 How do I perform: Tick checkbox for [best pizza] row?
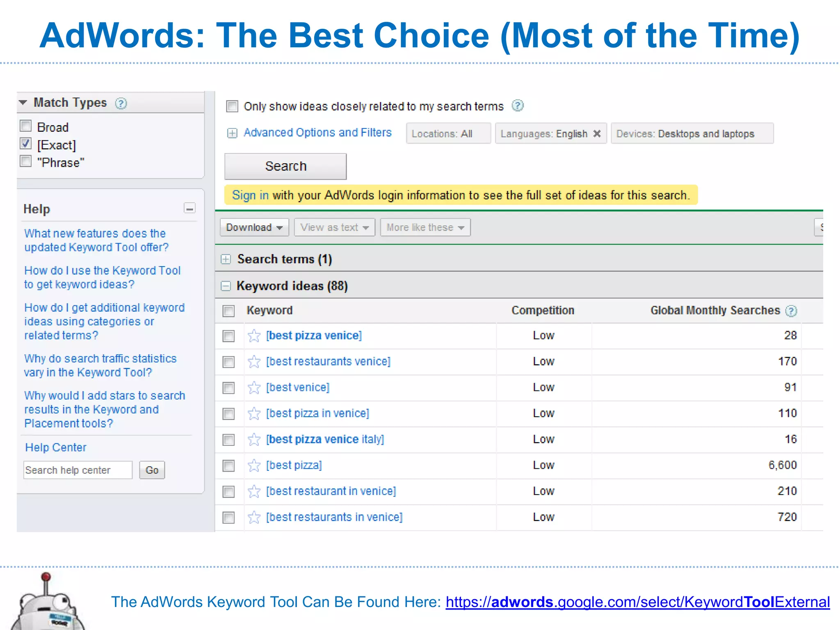point(228,466)
